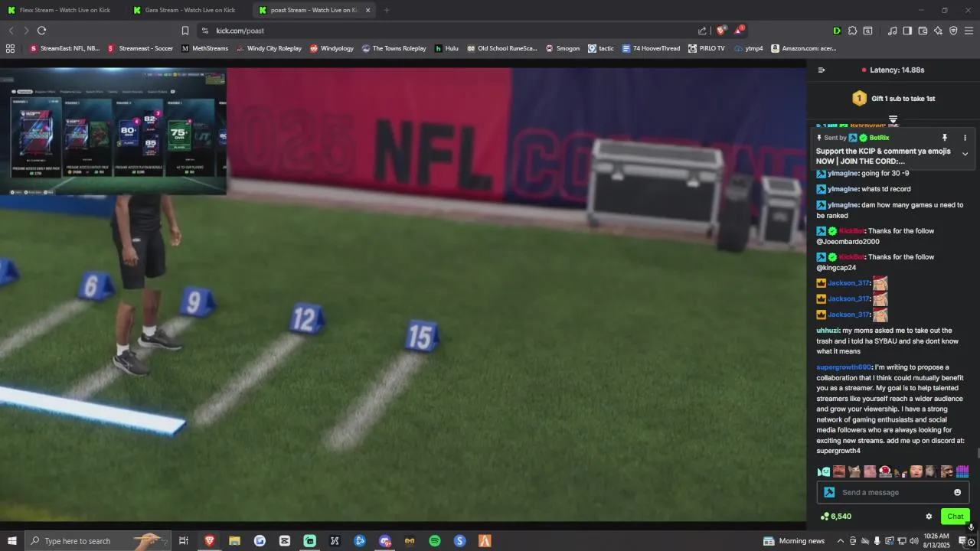Click the share page icon in address bar
Image resolution: width=980 pixels, height=551 pixels.
702,31
